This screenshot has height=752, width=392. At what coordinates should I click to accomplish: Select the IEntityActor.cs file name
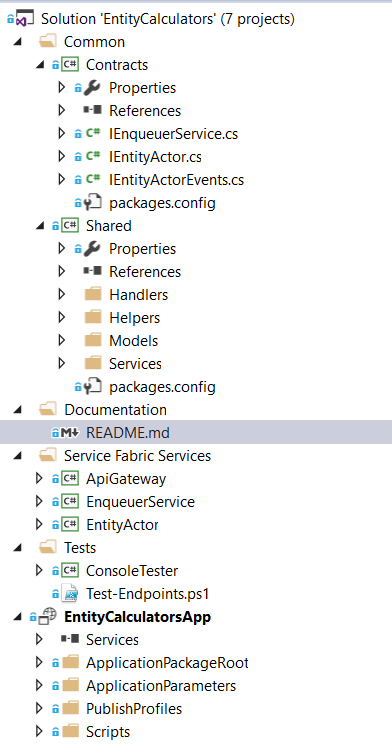(x=155, y=157)
